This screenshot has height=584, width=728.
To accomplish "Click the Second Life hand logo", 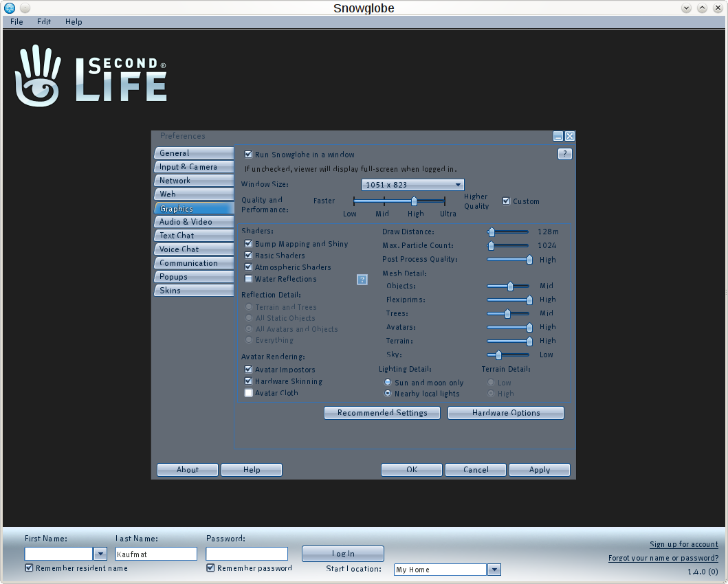I will point(40,76).
